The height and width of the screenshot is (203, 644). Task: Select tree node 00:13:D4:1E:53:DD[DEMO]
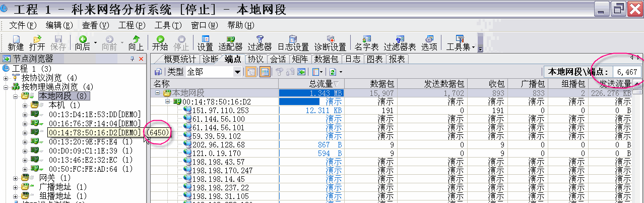[94, 114]
